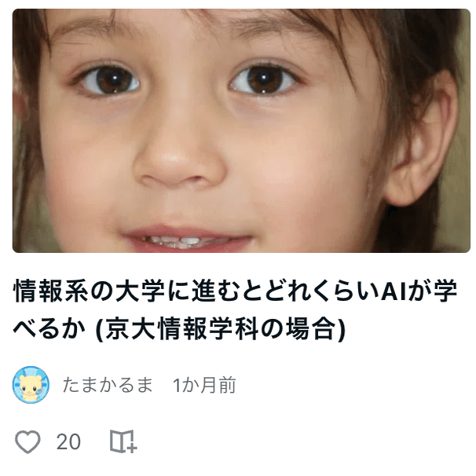Click the open-book icon with plus sign
The height and width of the screenshot is (476, 476).
coord(123,441)
